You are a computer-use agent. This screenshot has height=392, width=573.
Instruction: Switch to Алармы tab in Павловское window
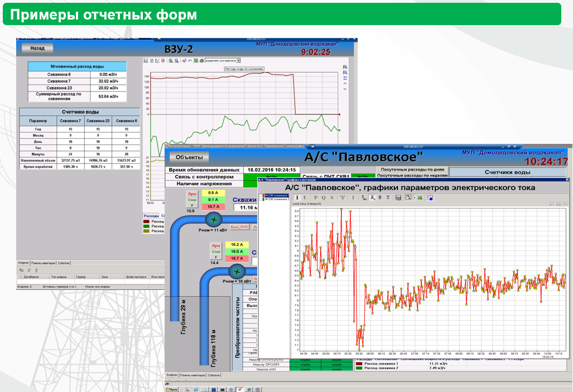point(172,375)
